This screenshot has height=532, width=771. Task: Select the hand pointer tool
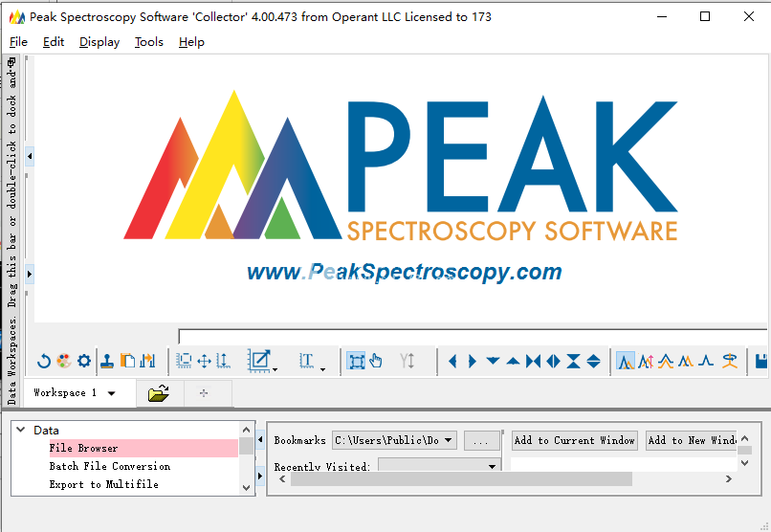[x=376, y=361]
